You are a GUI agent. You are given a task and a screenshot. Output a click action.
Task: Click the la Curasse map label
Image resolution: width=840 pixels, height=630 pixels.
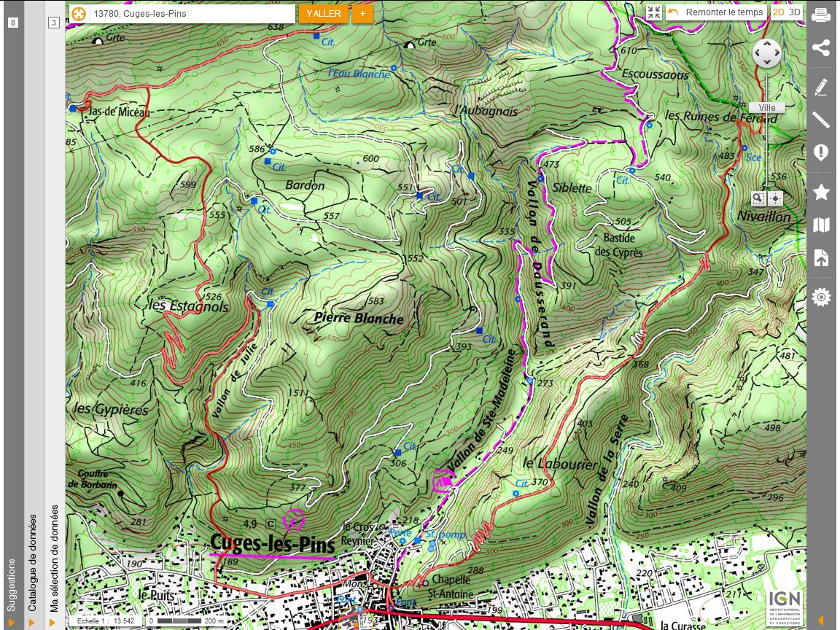coord(683,625)
